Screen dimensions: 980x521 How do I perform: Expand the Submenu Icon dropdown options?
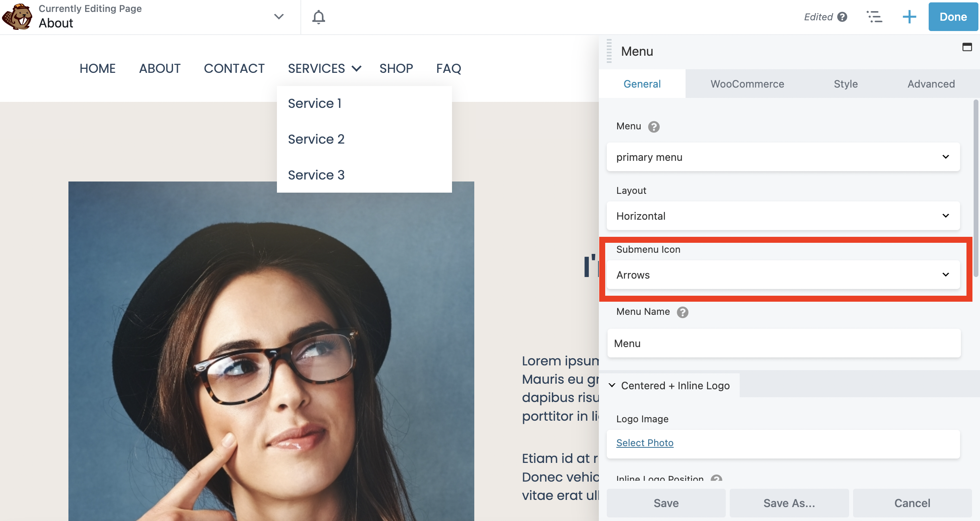click(783, 274)
